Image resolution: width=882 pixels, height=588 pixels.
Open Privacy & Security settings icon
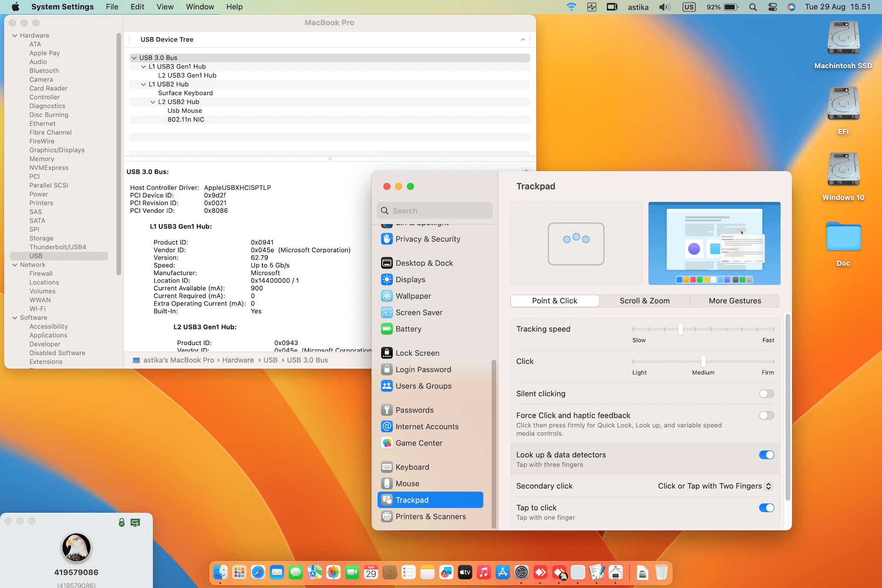[x=387, y=239]
